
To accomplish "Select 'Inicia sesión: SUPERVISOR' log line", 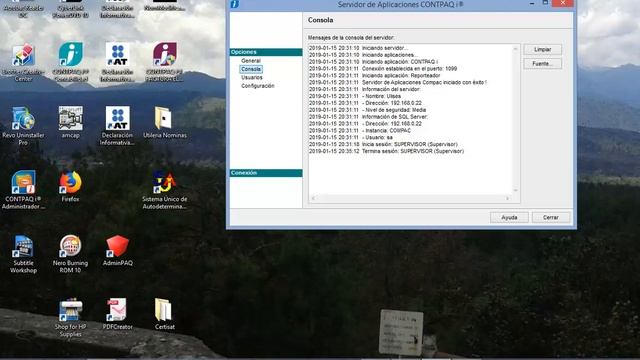I will coord(383,144).
